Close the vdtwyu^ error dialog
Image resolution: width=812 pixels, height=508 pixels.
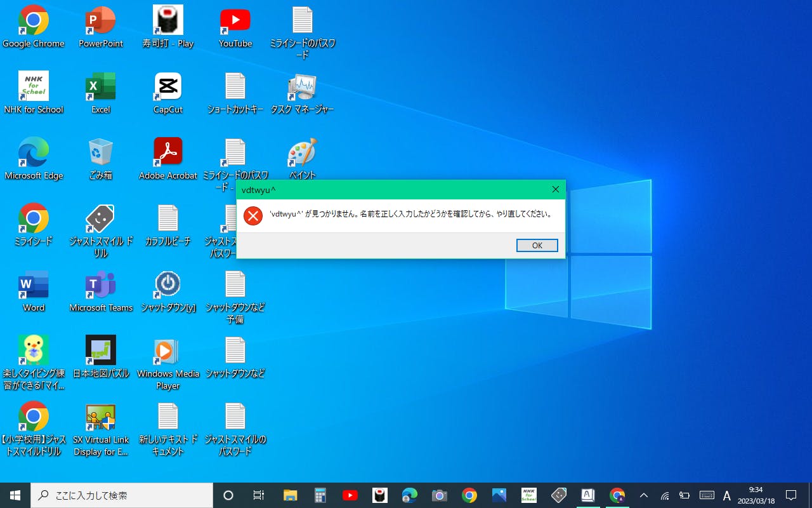pyautogui.click(x=555, y=189)
